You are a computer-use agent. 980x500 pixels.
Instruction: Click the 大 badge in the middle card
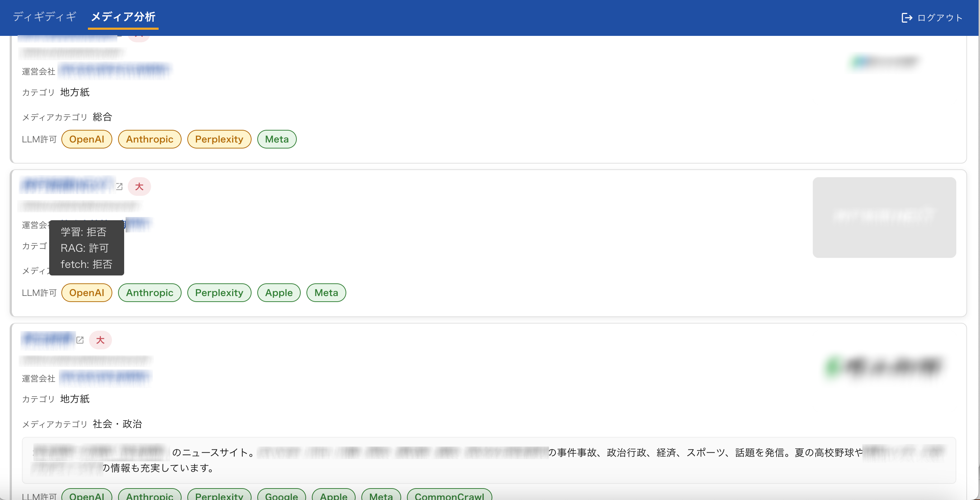click(139, 187)
